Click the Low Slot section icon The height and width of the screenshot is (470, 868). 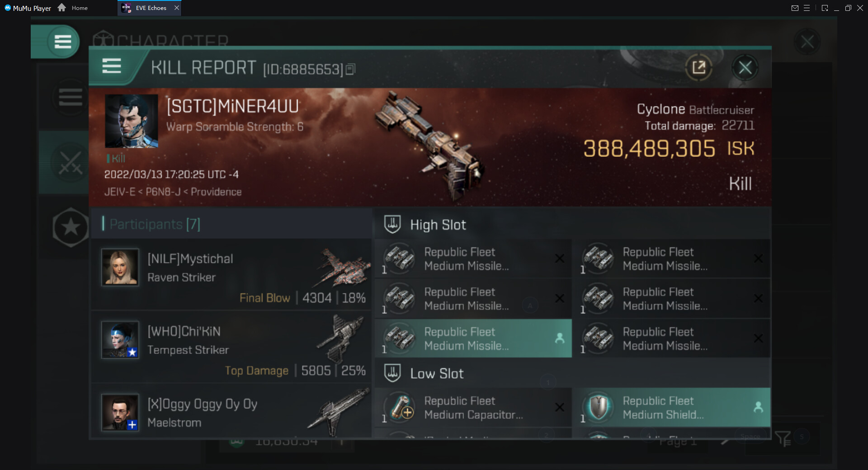tap(392, 373)
